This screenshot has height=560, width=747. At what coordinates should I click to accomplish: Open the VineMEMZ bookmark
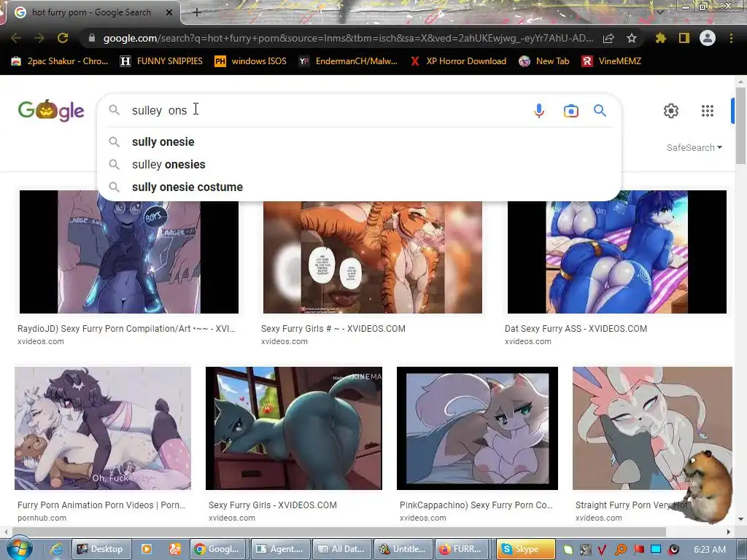(611, 61)
